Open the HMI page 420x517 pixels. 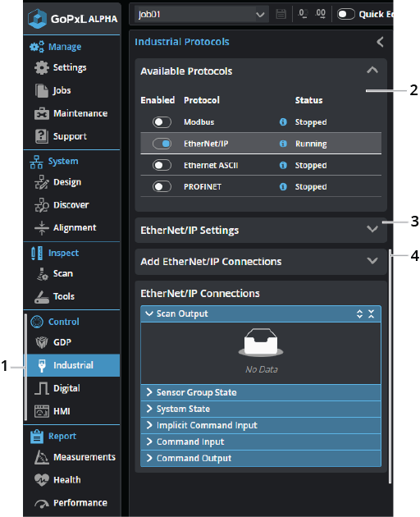pyautogui.click(x=52, y=411)
